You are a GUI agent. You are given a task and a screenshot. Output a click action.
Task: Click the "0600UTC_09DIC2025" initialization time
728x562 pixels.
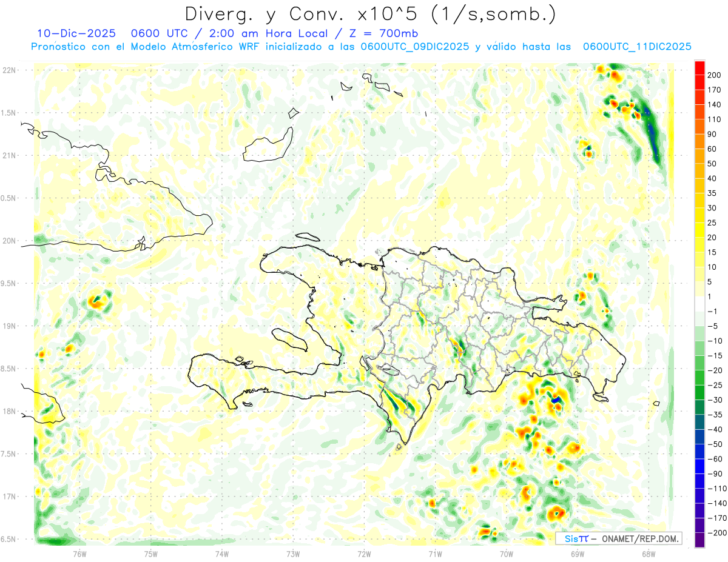coord(415,46)
